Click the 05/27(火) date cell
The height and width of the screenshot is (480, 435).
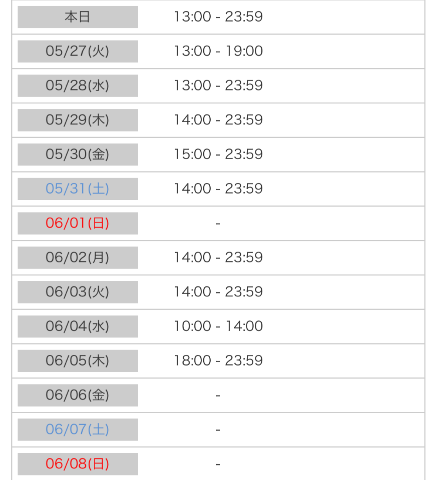click(78, 51)
